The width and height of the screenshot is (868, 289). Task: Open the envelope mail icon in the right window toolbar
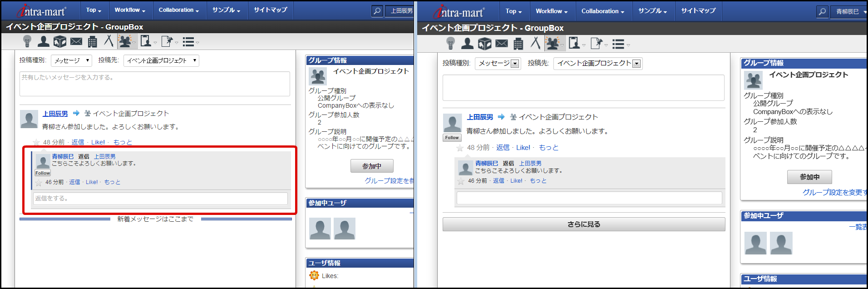tap(502, 44)
